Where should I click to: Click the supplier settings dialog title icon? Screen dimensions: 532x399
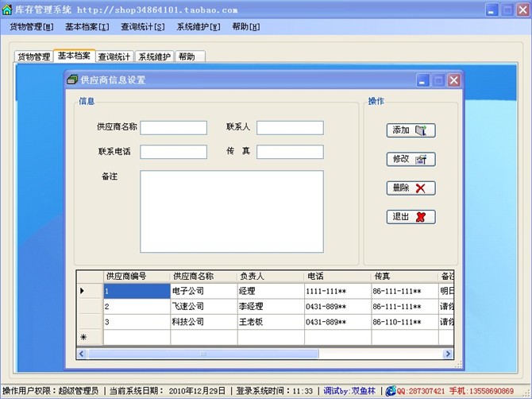coord(72,80)
